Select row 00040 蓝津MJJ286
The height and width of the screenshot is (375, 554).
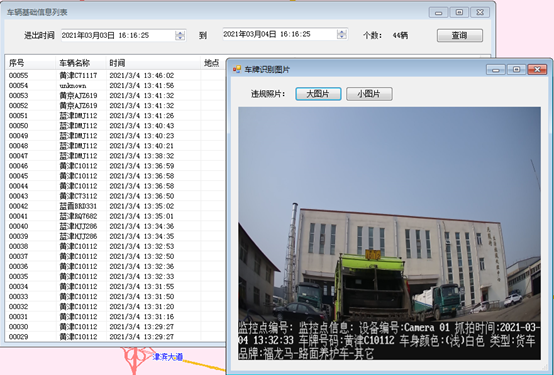(x=116, y=226)
